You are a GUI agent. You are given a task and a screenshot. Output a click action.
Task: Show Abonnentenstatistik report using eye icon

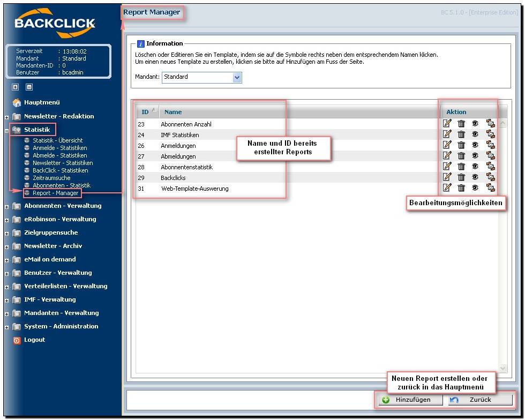tap(475, 167)
